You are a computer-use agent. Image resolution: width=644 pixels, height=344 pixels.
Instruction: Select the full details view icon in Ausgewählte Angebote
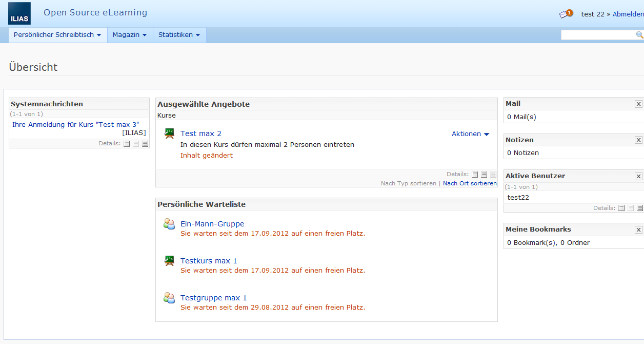pos(493,175)
